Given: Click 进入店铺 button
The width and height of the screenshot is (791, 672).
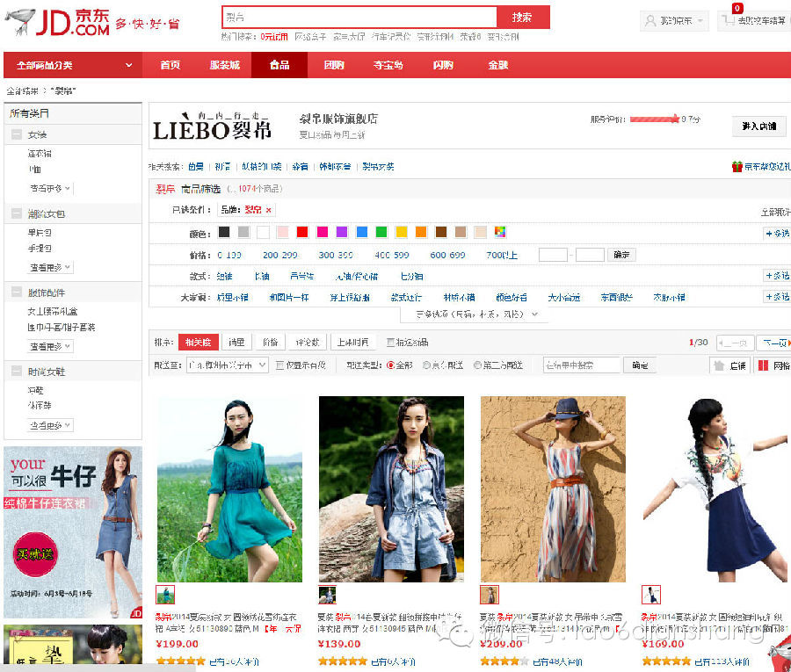Looking at the screenshot, I should point(758,126).
